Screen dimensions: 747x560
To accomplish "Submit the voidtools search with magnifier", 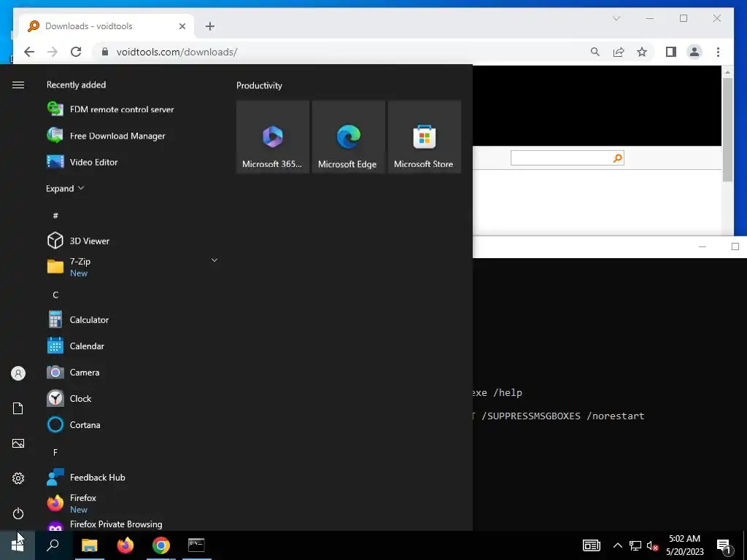I will pyautogui.click(x=618, y=158).
